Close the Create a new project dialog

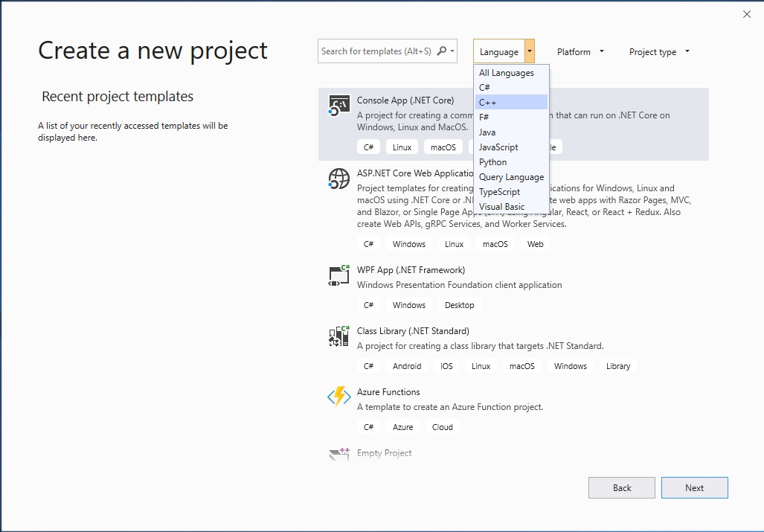click(x=746, y=15)
